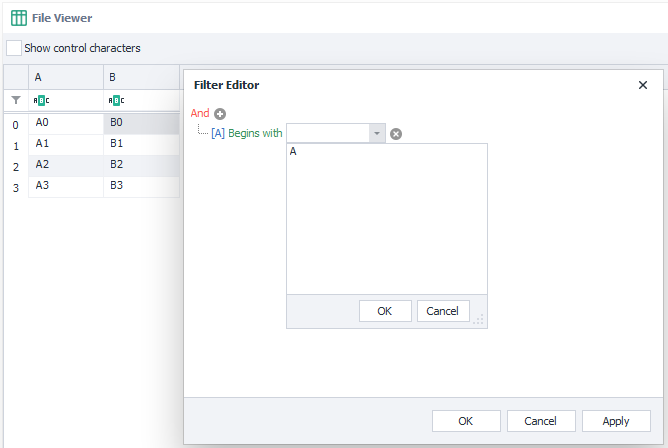The height and width of the screenshot is (448, 668).
Task: Change the Begins with operator
Action: [256, 133]
